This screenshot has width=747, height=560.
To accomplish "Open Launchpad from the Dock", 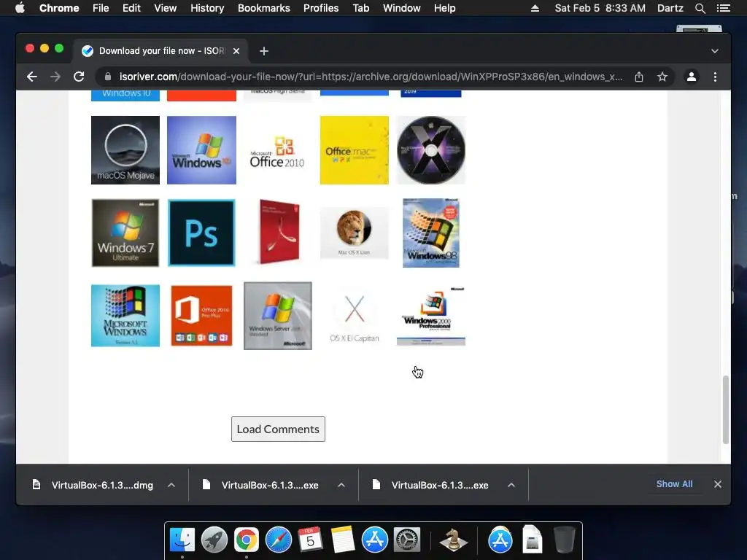I will point(214,540).
